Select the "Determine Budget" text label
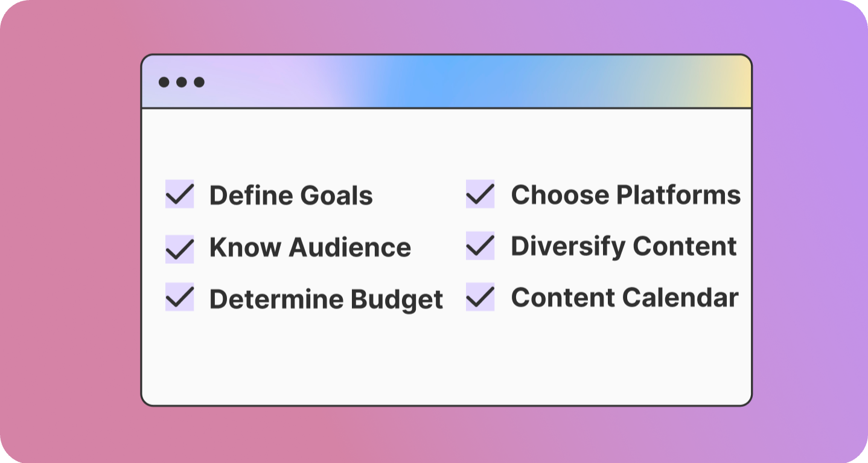868x463 pixels. point(326,299)
